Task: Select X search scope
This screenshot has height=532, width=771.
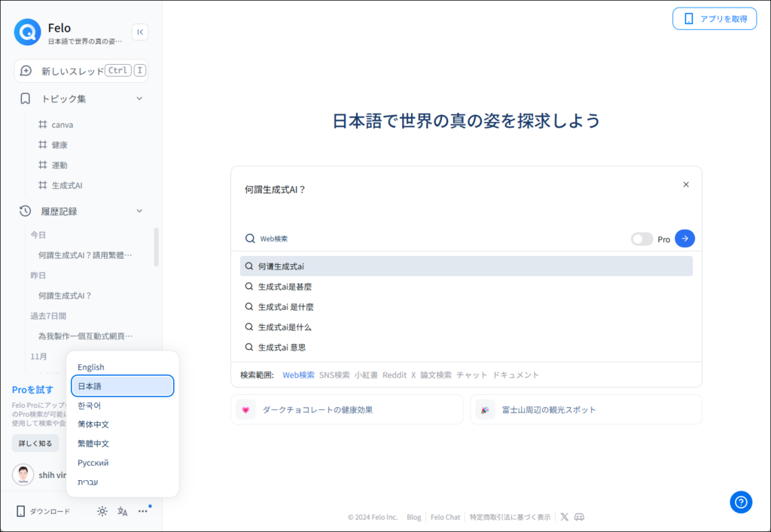Action: tap(413, 375)
